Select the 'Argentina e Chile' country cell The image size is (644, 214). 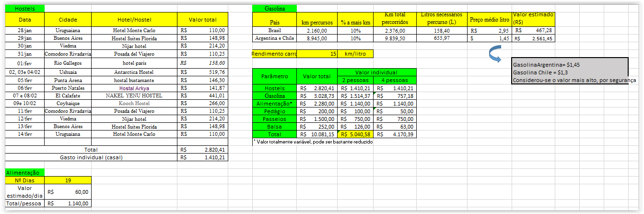[275, 38]
